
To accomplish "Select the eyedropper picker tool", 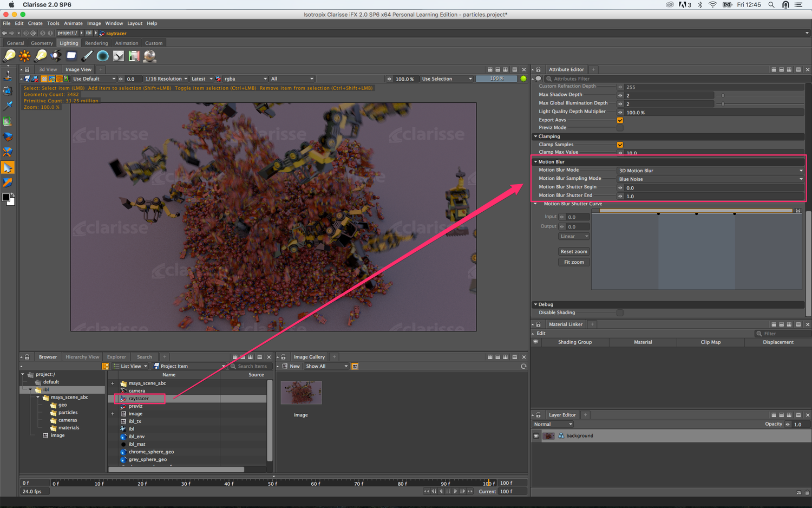I will click(8, 106).
